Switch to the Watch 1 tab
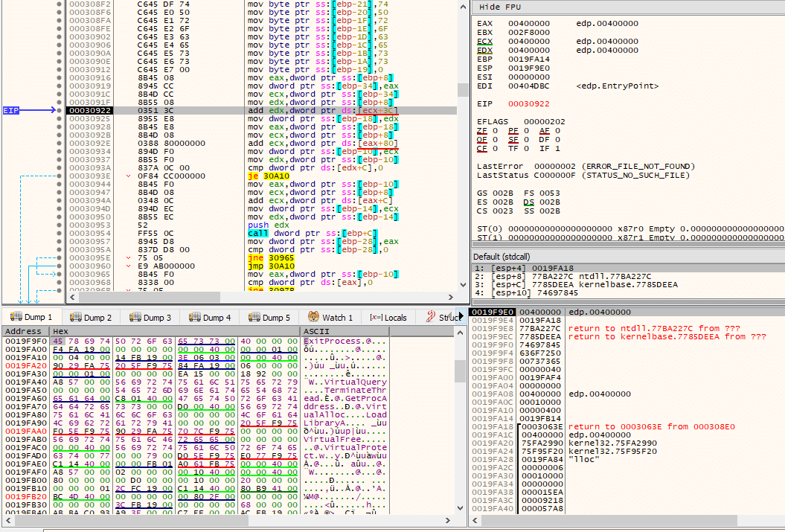Viewport: 785px width, 532px height. (x=330, y=317)
